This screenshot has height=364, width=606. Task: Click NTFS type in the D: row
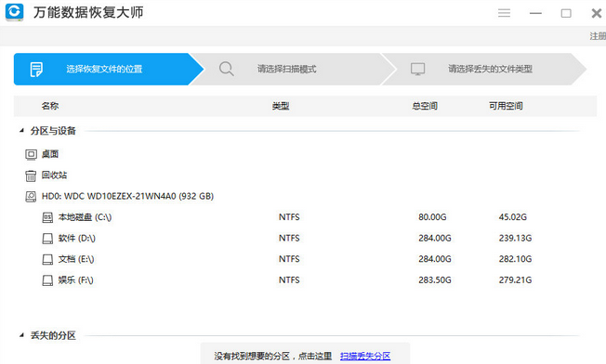(x=289, y=238)
